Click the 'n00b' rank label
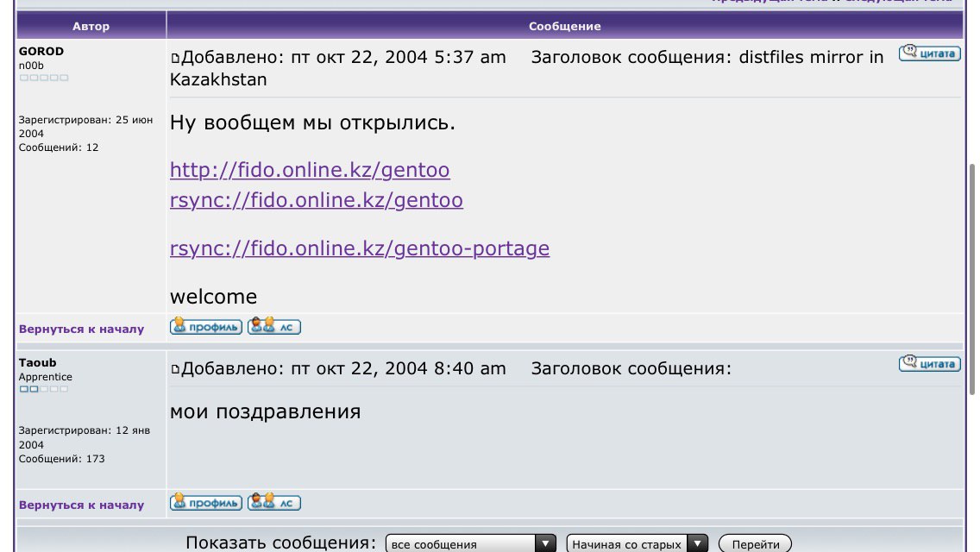Image resolution: width=980 pixels, height=552 pixels. coord(31,66)
